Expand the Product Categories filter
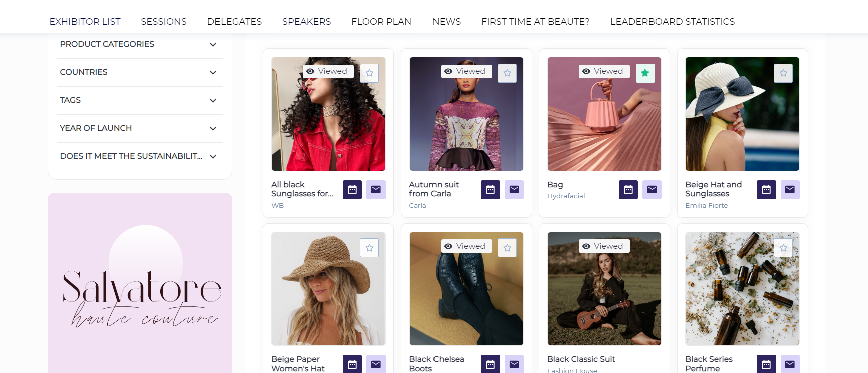 (139, 44)
